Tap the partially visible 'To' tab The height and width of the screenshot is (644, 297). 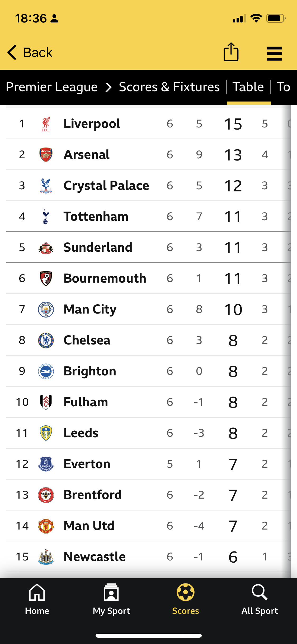(283, 87)
